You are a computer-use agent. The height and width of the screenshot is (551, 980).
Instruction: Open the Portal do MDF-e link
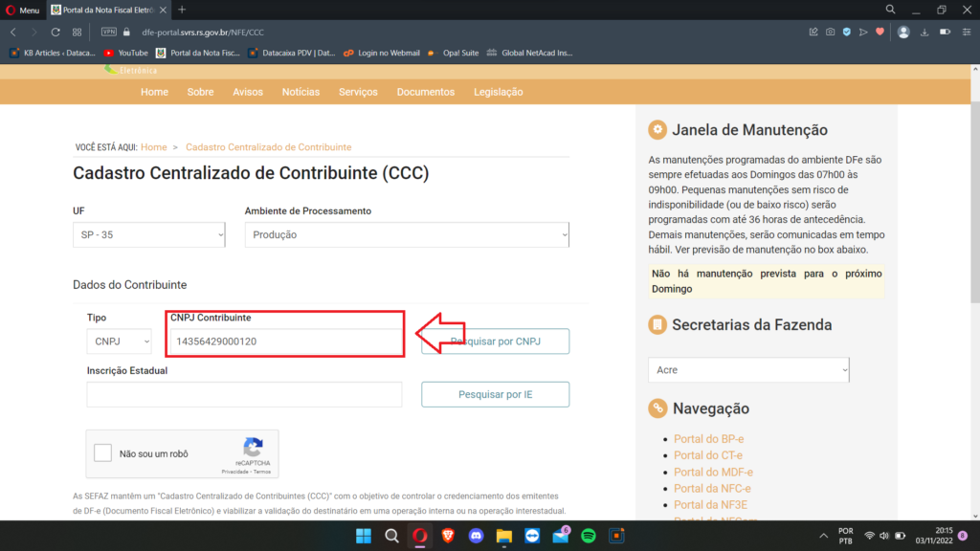coord(713,473)
